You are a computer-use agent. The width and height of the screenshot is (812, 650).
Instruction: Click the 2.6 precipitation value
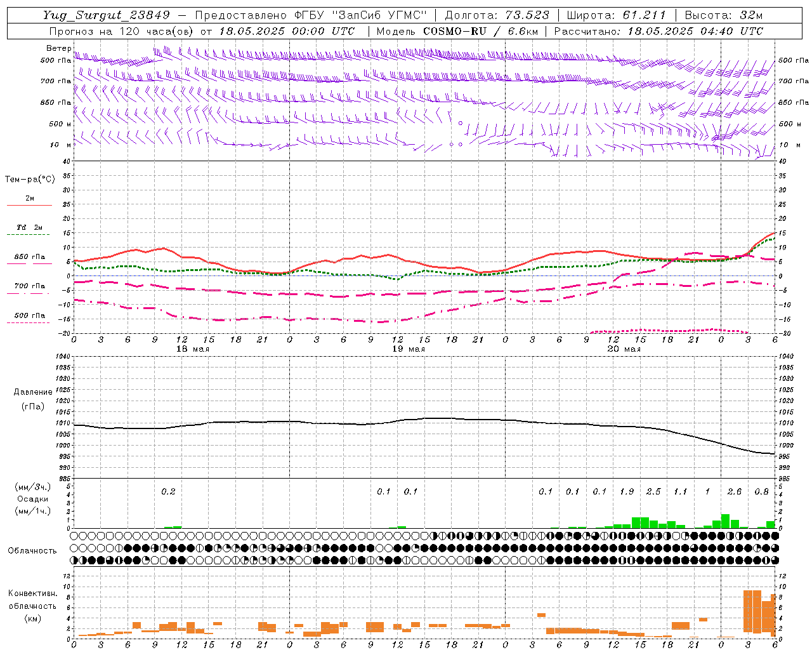point(735,492)
